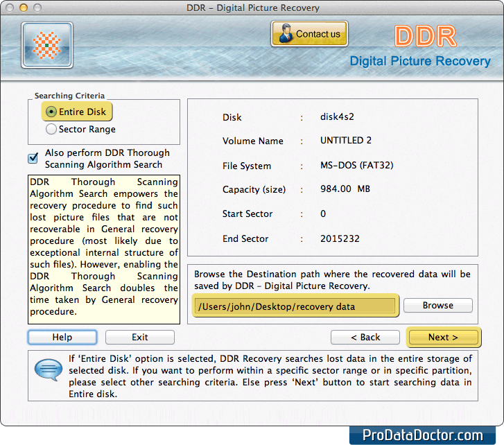Click the Next > button
Viewport: 504px width, 445px height.
tap(443, 337)
